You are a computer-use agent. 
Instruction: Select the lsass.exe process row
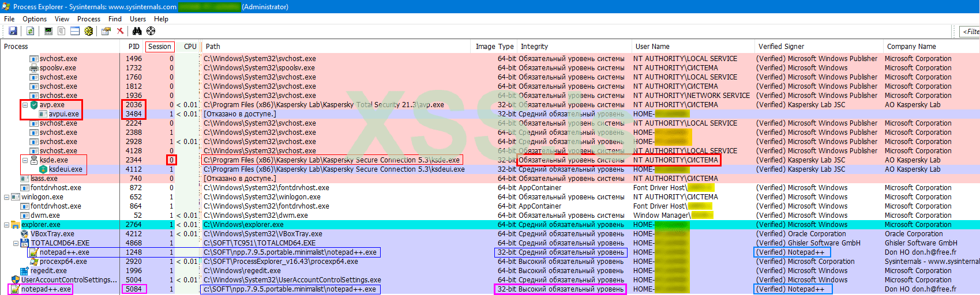coord(490,179)
